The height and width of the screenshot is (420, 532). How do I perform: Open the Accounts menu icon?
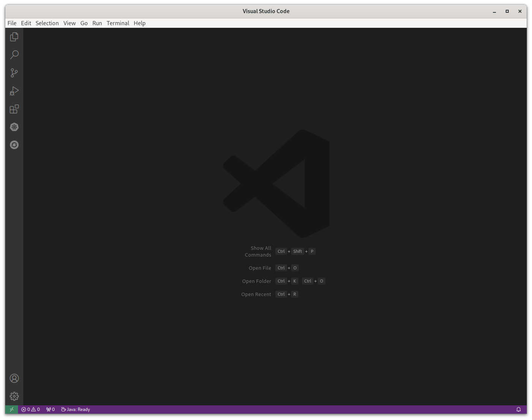14,378
